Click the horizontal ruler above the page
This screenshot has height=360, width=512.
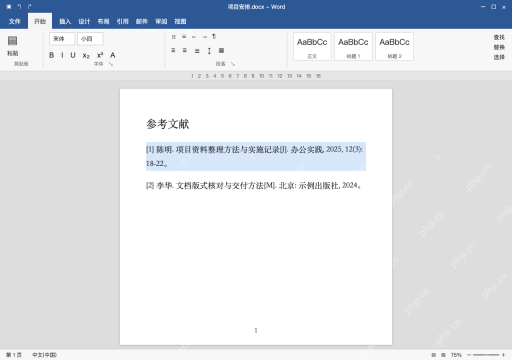(256, 76)
